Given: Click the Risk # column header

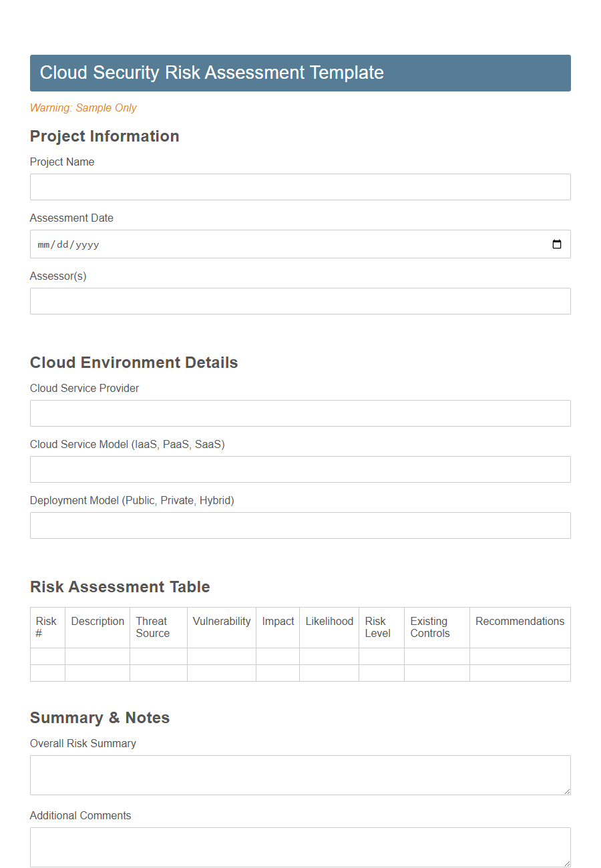Looking at the screenshot, I should 47,628.
